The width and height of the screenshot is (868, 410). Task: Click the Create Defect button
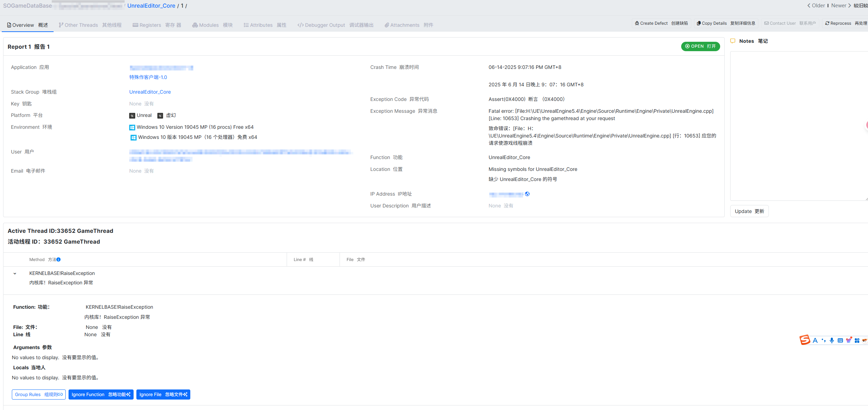coord(661,23)
